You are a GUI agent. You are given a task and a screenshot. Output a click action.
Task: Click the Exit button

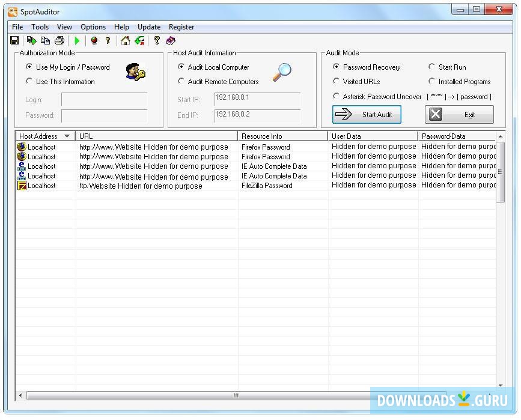(x=459, y=115)
